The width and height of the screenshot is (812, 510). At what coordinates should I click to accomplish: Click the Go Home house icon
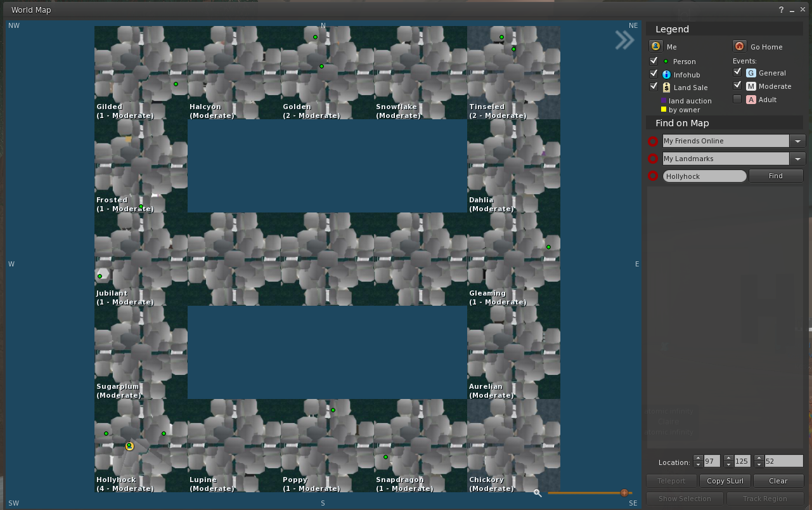[738, 46]
